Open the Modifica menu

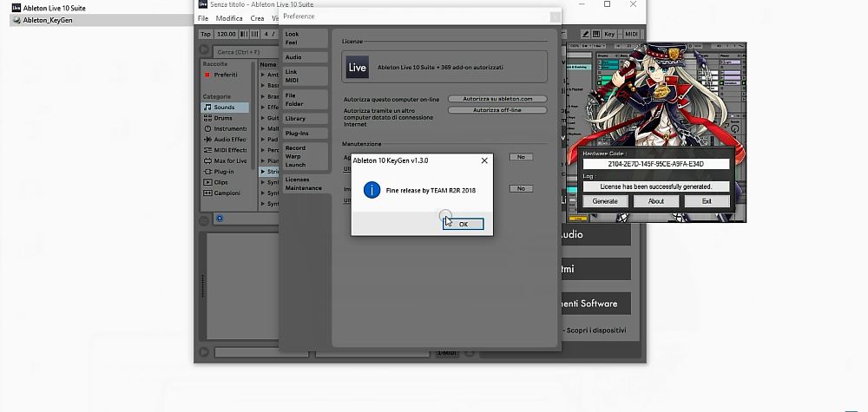(229, 18)
